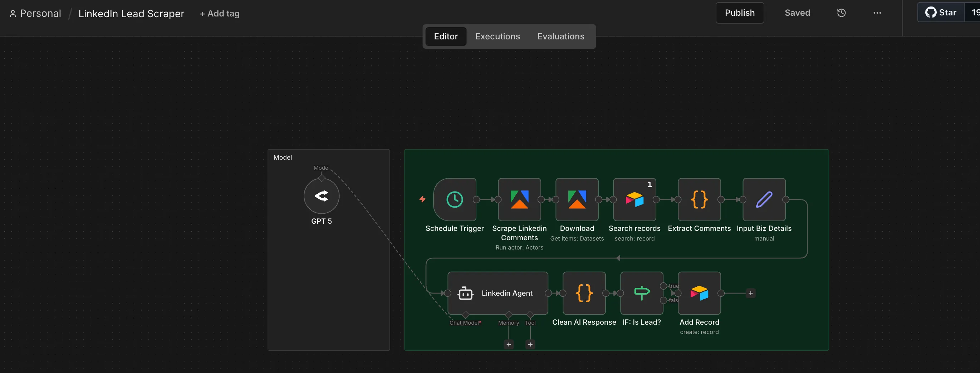
Task: Open the Scrape Linkedin Comments node
Action: [x=519, y=199]
